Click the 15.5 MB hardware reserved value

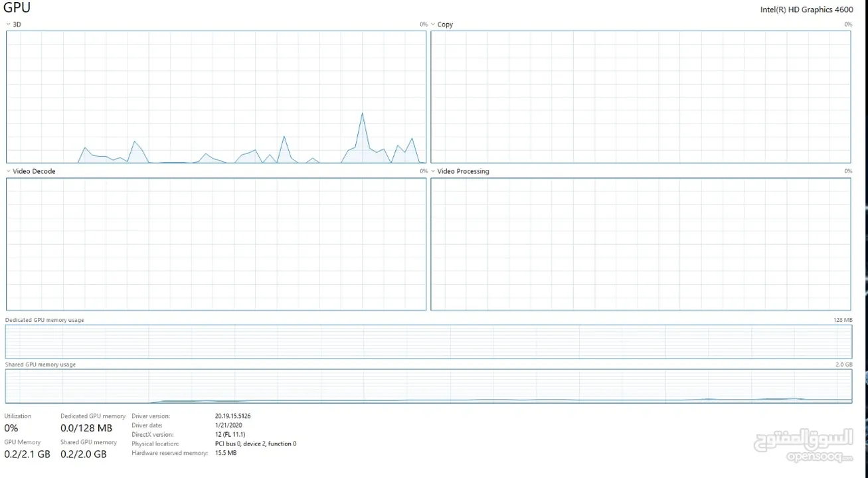[226, 453]
